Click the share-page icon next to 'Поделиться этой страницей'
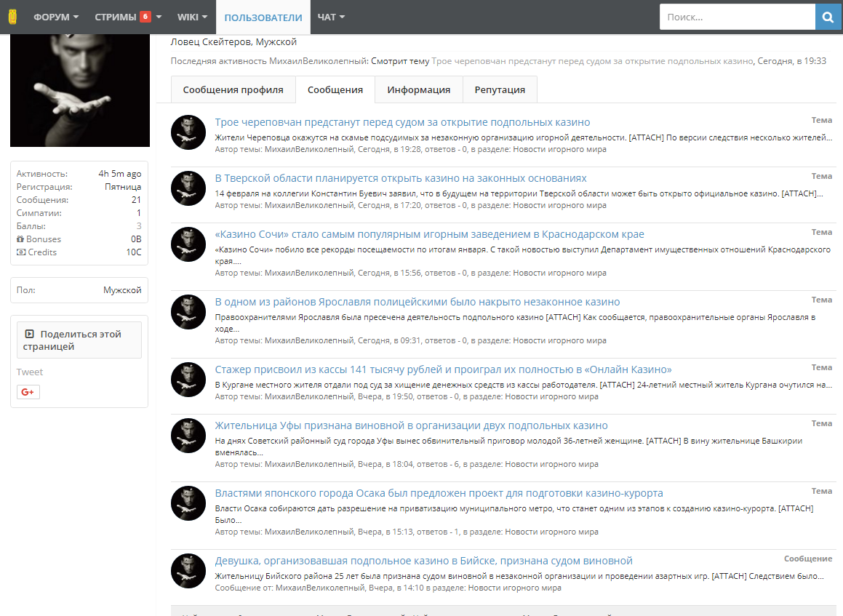This screenshot has width=843, height=616. [x=30, y=334]
